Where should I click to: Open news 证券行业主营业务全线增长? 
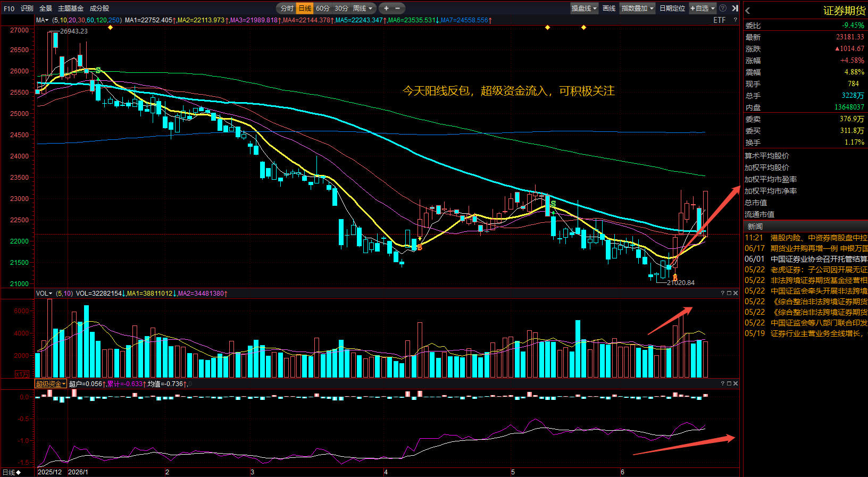[806, 333]
